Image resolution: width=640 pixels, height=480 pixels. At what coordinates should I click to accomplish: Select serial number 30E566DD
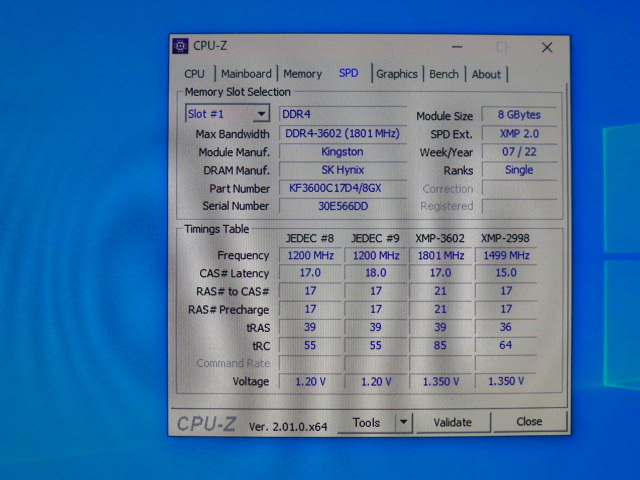click(x=342, y=206)
